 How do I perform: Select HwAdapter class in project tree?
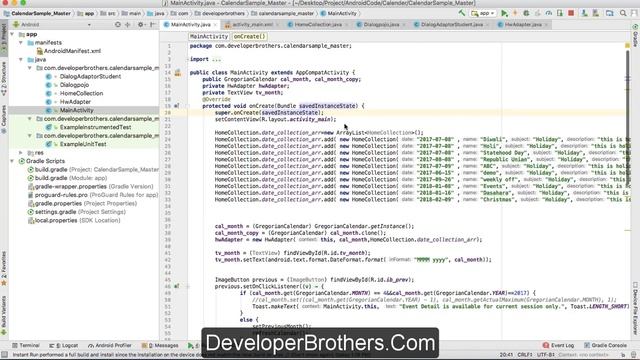(69, 102)
